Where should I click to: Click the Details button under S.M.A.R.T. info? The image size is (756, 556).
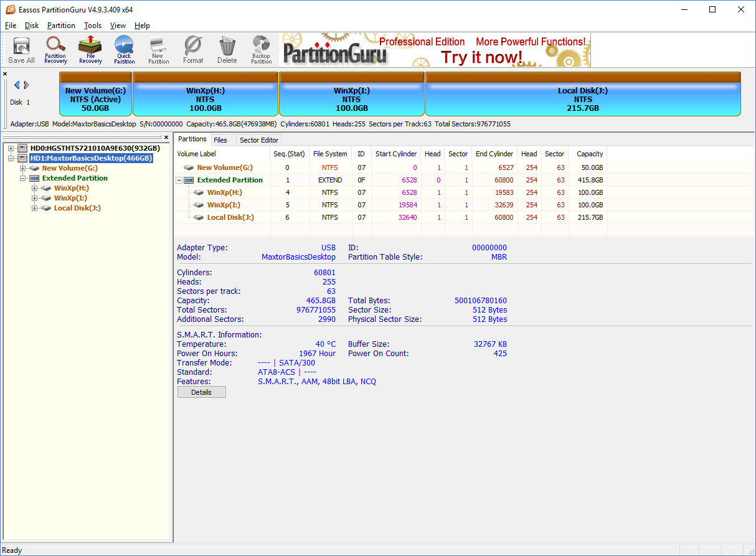coord(201,392)
